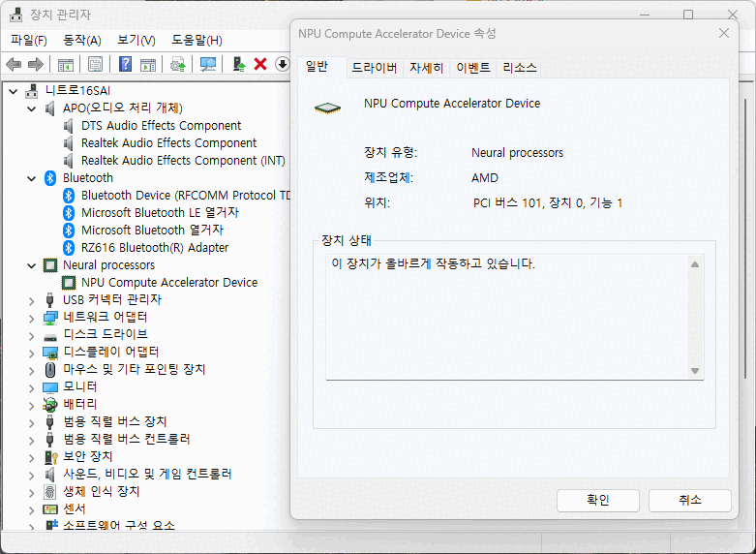This screenshot has width=756, height=554.
Task: Click the black down-arrow disable device icon
Action: [282, 64]
